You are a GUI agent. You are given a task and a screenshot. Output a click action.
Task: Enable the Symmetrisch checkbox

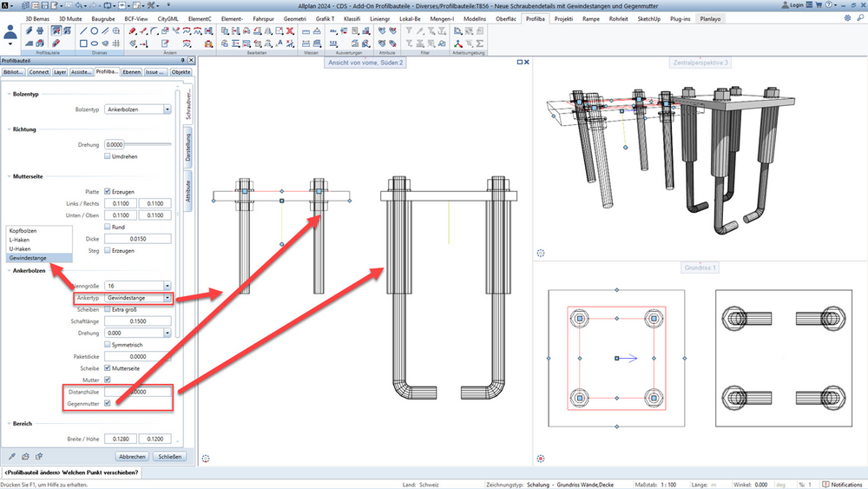[108, 345]
